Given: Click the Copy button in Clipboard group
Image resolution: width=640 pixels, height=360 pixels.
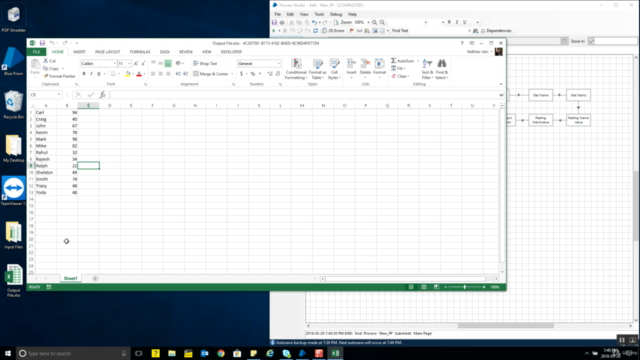Looking at the screenshot, I should (x=51, y=69).
